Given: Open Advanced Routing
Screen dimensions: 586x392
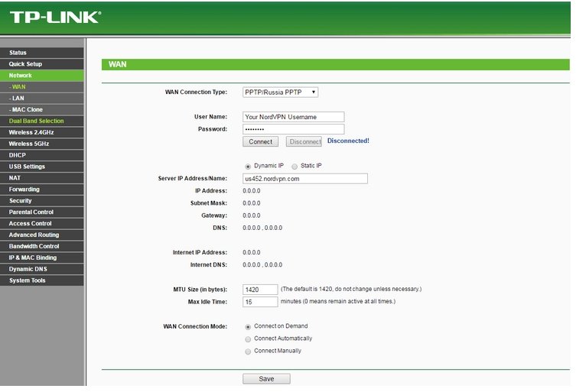Looking at the screenshot, I should pyautogui.click(x=42, y=235).
